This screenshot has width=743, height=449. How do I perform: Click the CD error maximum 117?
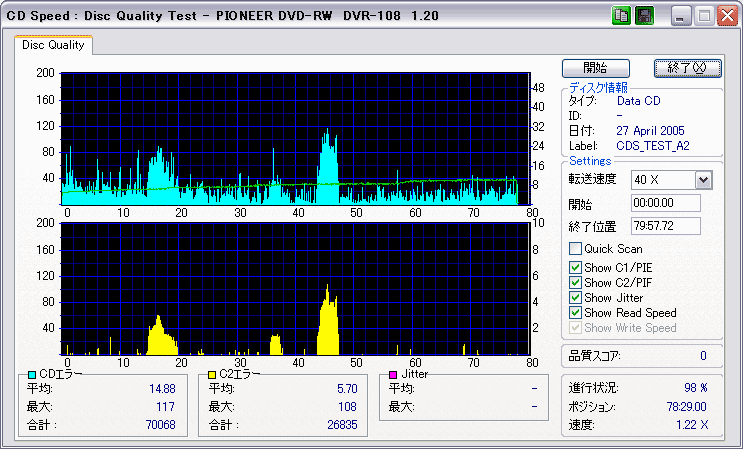(x=166, y=407)
